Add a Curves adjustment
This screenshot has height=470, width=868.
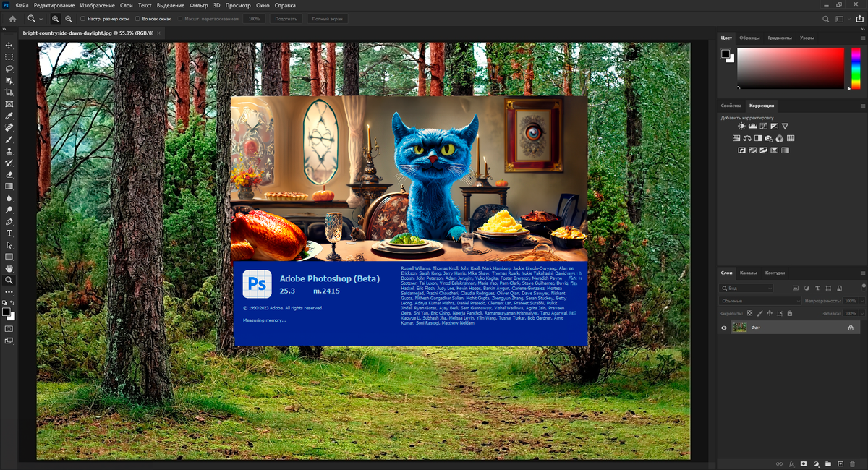(763, 127)
